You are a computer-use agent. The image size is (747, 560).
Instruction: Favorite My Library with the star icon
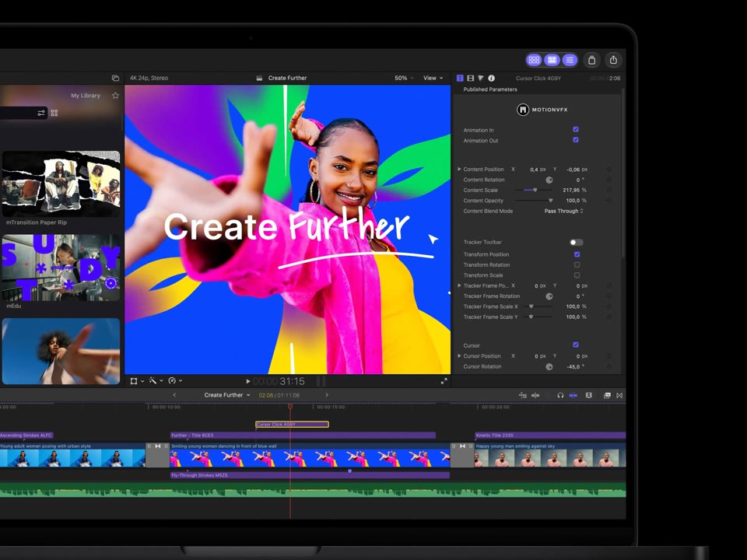[115, 95]
